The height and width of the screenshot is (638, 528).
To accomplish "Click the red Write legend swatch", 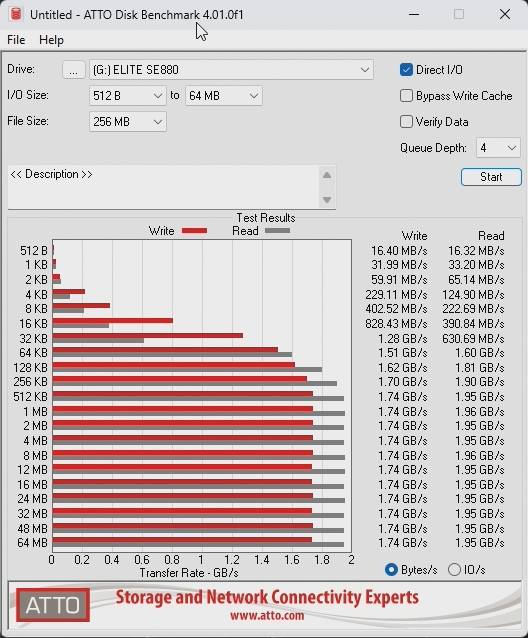I will pos(194,231).
